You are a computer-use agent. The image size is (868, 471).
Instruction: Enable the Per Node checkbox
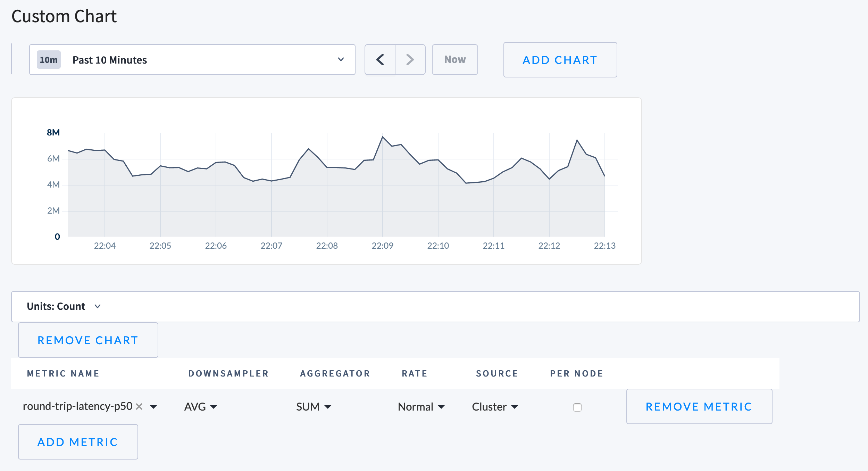[x=577, y=407]
